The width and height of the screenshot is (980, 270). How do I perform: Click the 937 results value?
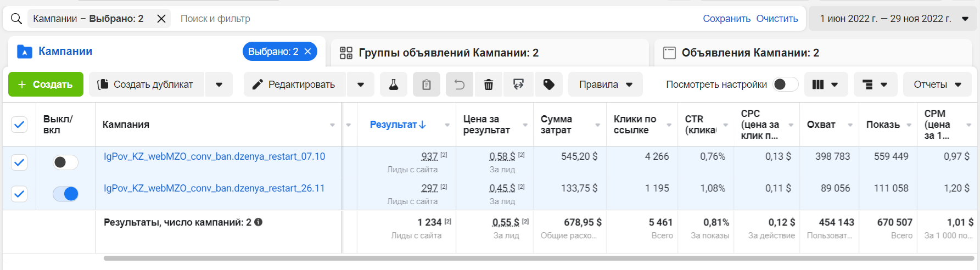pos(429,156)
